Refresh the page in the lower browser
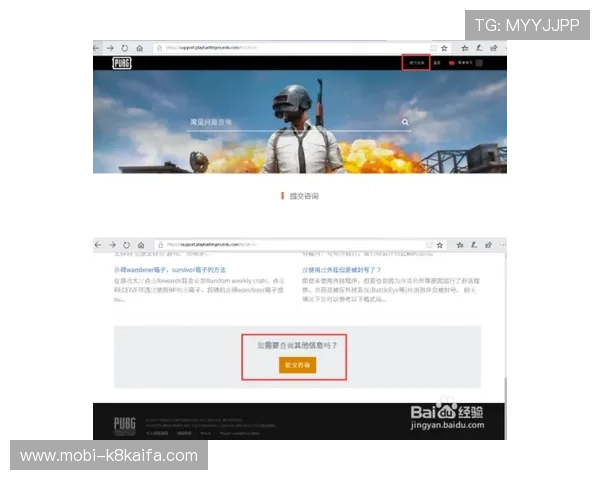 (127, 245)
